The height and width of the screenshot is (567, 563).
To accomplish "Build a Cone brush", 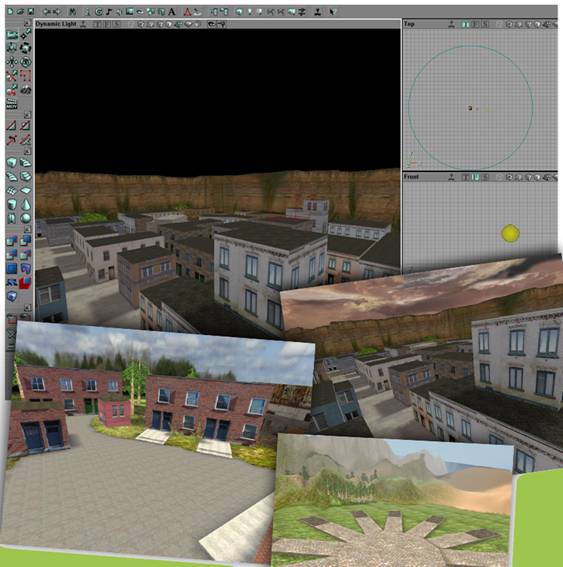I will (x=26, y=205).
